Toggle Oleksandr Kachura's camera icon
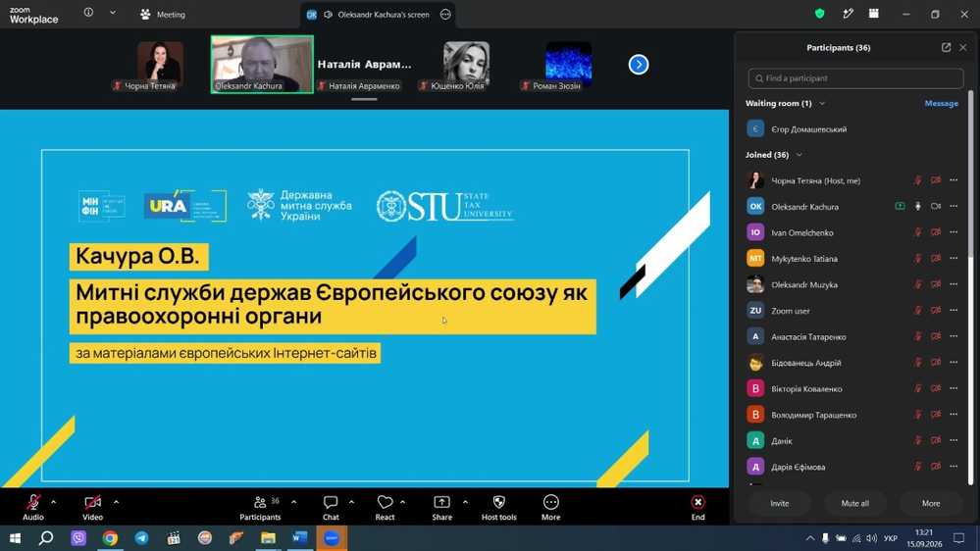This screenshot has width=980, height=551. click(x=936, y=206)
